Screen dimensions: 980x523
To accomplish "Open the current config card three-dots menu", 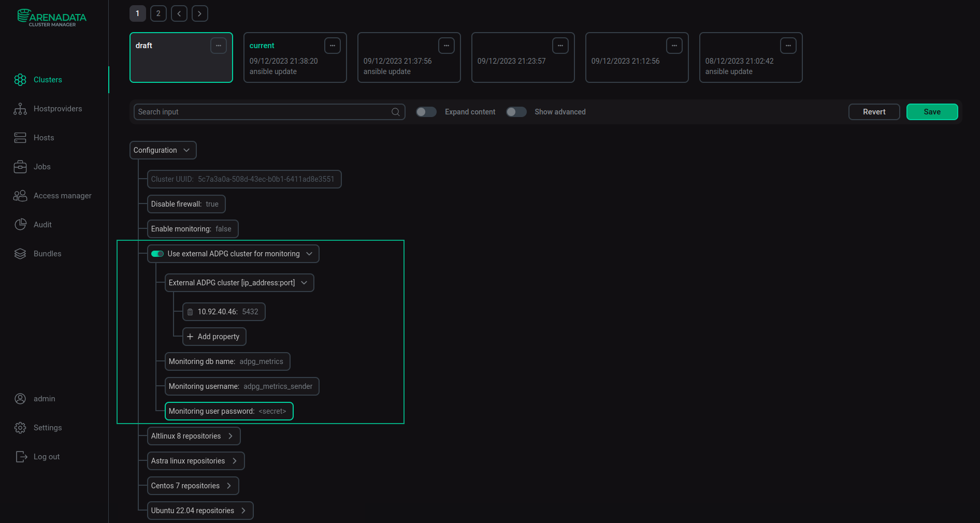I will 333,46.
